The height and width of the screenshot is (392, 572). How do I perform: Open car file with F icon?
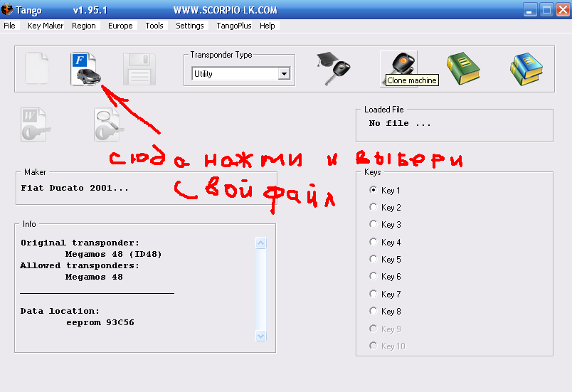point(85,69)
